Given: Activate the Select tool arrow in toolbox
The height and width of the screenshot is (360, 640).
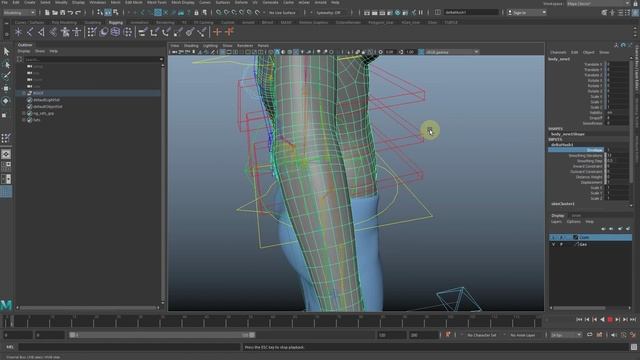Looking at the screenshot, I should [6, 51].
